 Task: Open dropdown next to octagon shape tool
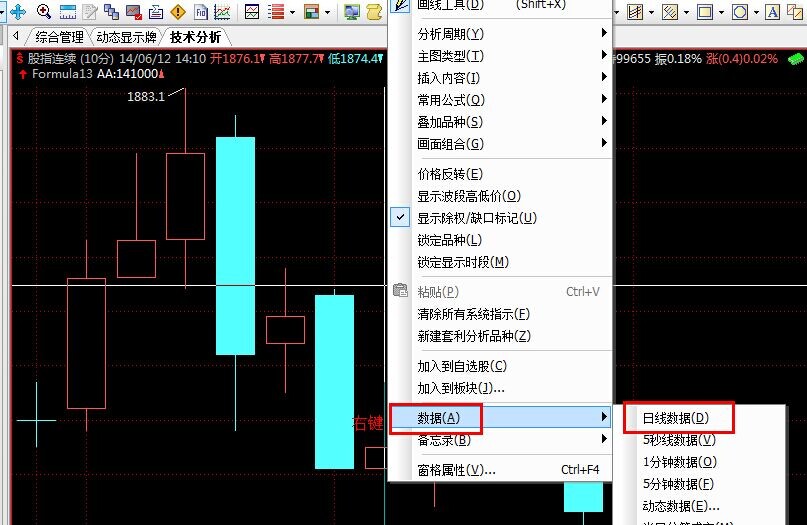pyautogui.click(x=757, y=12)
